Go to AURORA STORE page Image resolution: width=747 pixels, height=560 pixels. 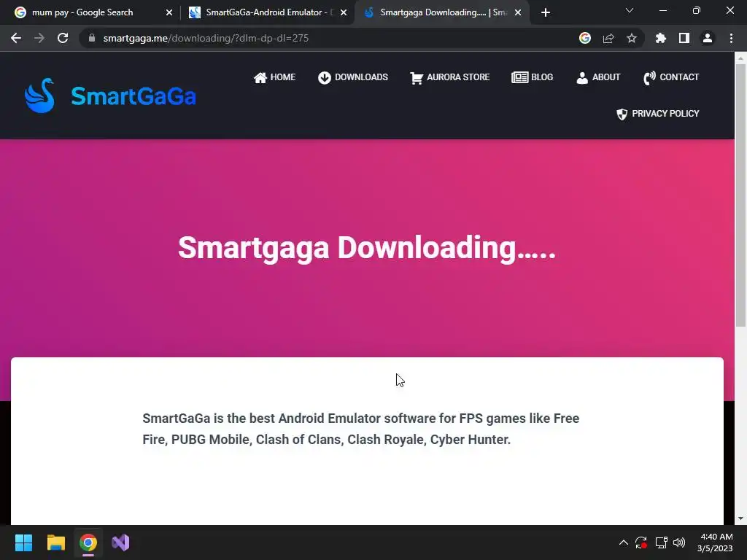pyautogui.click(x=449, y=77)
